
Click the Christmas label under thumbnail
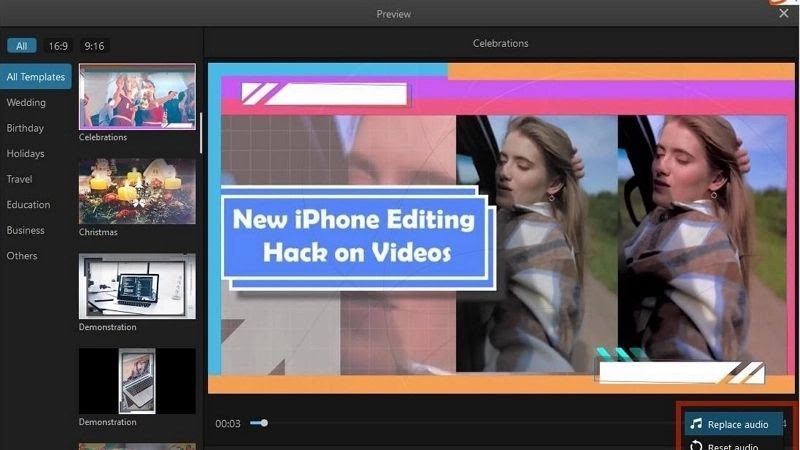98,232
